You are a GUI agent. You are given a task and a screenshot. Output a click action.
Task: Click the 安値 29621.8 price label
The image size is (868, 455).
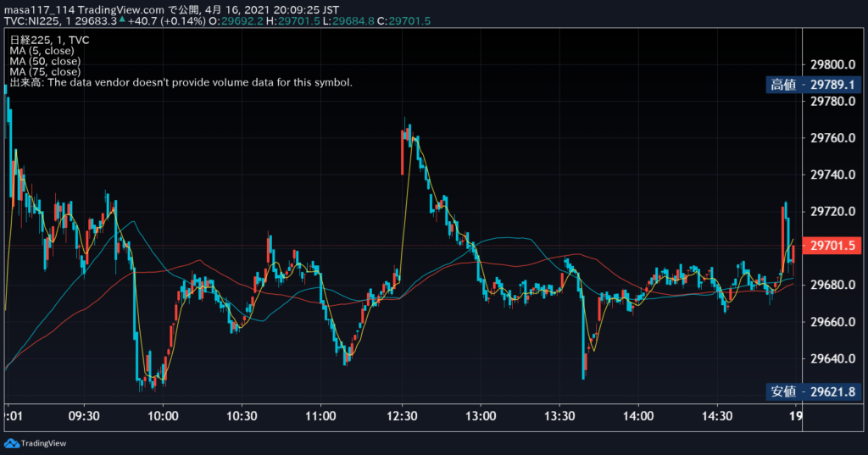813,391
